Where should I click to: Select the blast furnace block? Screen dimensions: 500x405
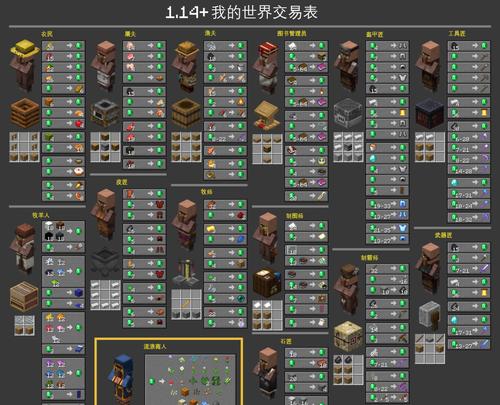[x=348, y=113]
